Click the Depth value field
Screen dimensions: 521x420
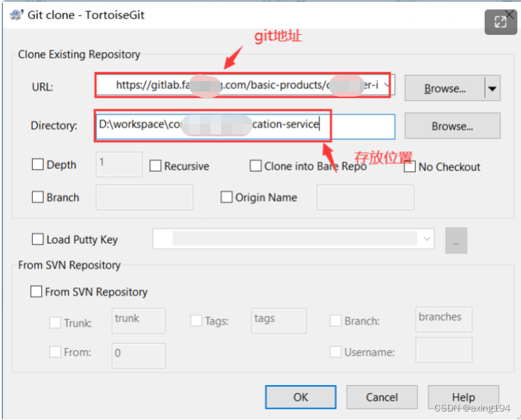[x=119, y=164]
